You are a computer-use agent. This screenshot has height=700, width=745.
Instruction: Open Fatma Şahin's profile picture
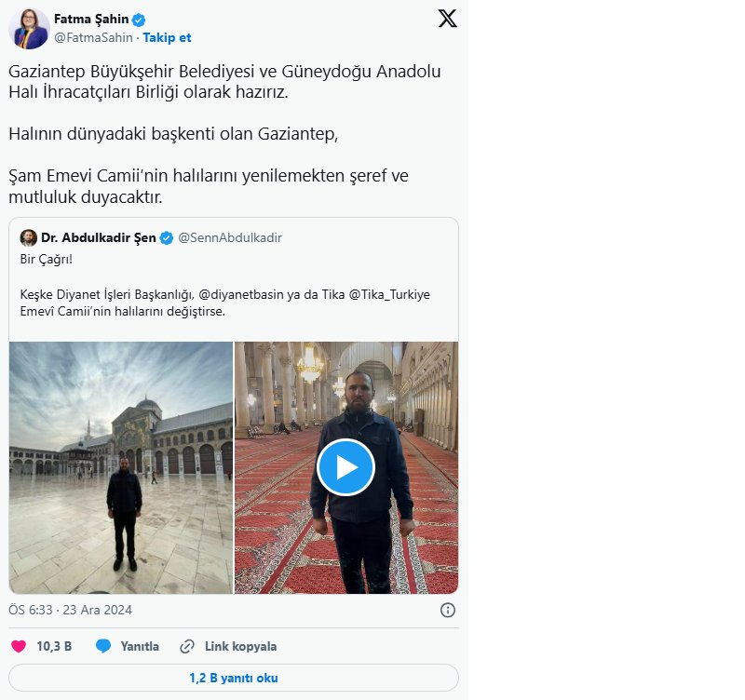tap(29, 29)
